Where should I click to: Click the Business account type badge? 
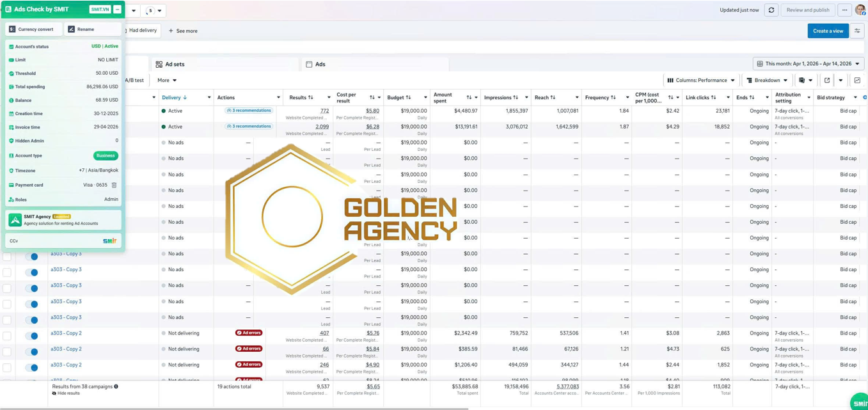(106, 155)
